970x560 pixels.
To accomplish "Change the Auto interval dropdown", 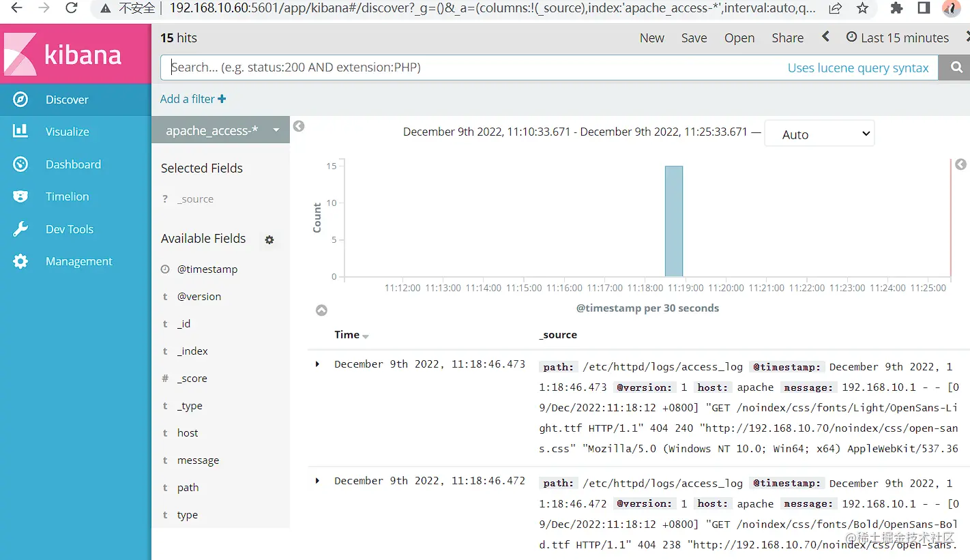I will coord(819,133).
